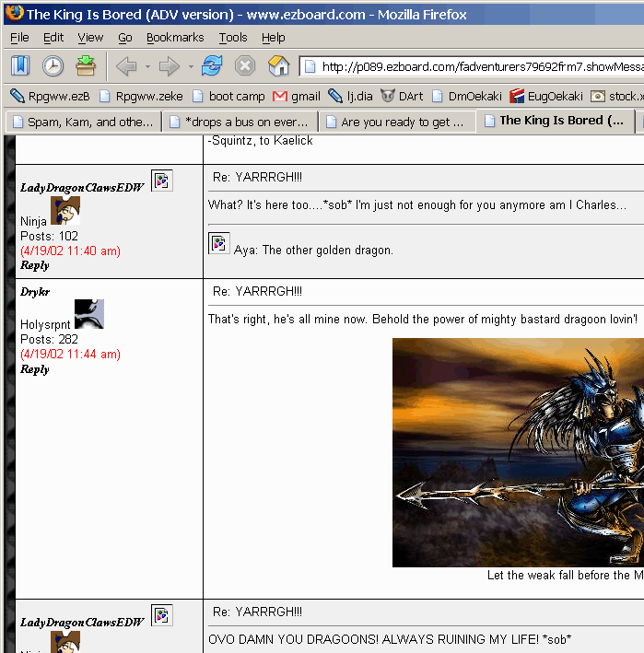Open the boot camp bookmark
This screenshot has width=644, height=653.
(228, 96)
